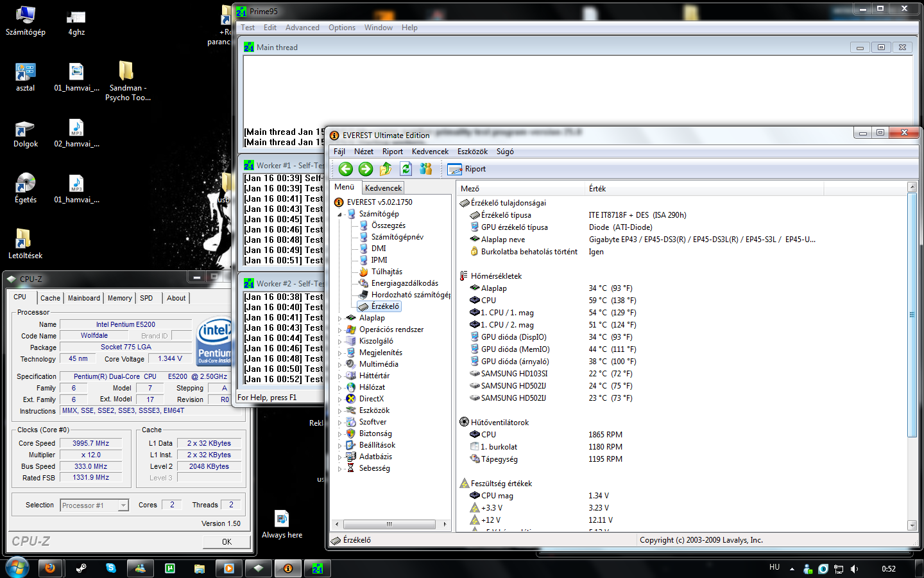Click the volume icon in system tray
The width and height of the screenshot is (924, 578).
(x=854, y=569)
